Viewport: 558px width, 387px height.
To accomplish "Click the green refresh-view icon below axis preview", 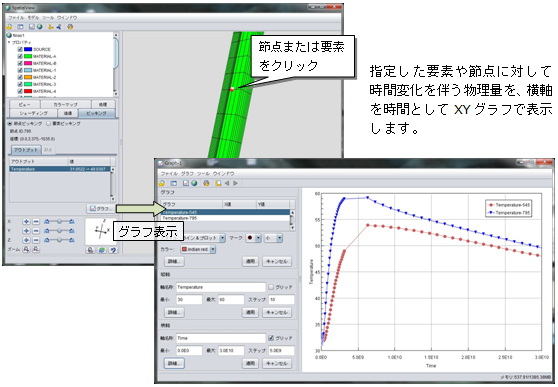I will point(102,250).
